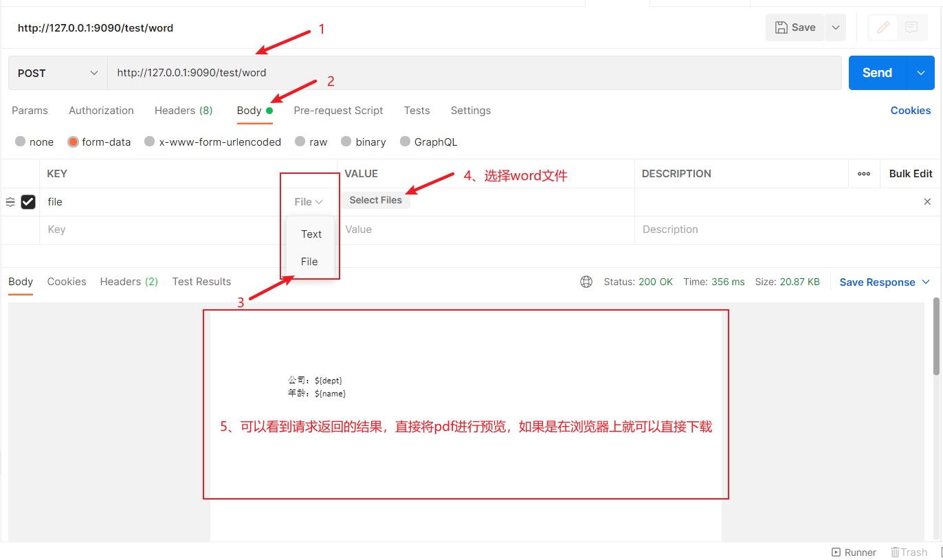943x560 pixels.
Task: Click the Time: 356 ms text
Action: 714,282
